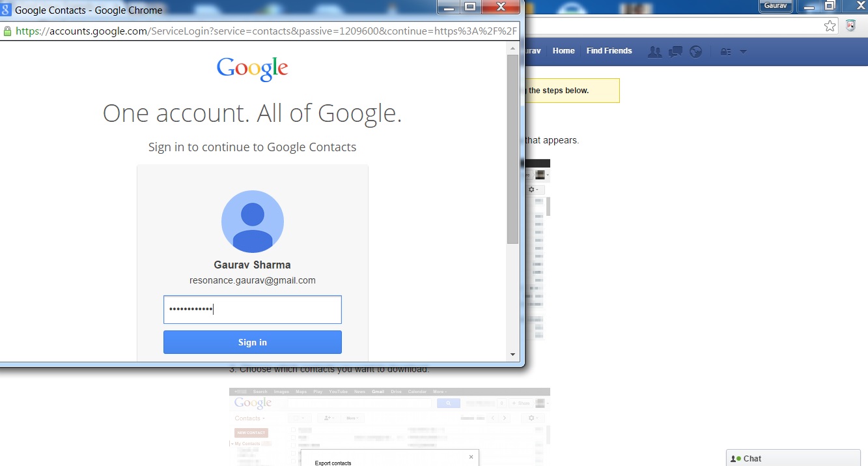868x466 pixels.
Task: Click the Google Contacts screenshot thumbnail at bottom
Action: (389, 427)
